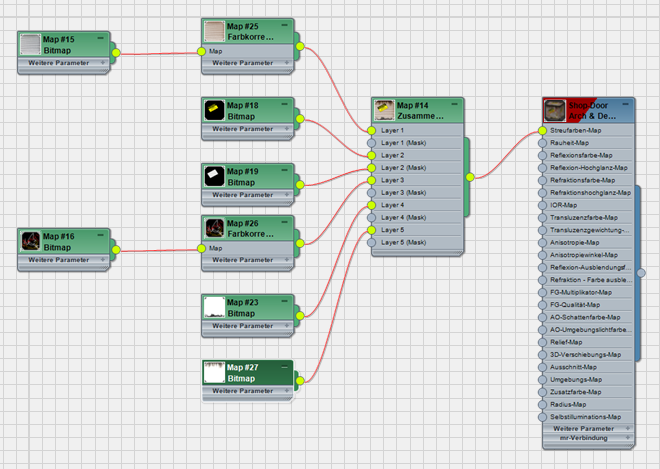Image resolution: width=660 pixels, height=469 pixels.
Task: Select the Map #27 Bitmap thumbnail
Action: 214,373
